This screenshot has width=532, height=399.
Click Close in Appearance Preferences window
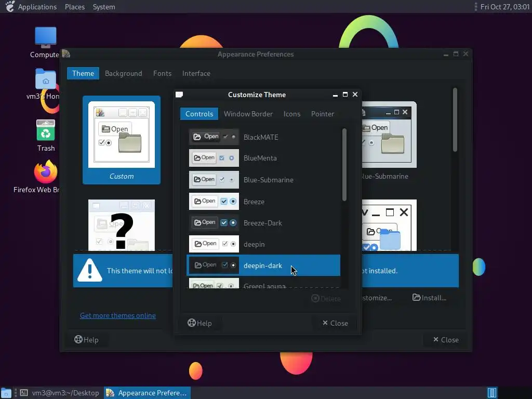[x=446, y=340]
